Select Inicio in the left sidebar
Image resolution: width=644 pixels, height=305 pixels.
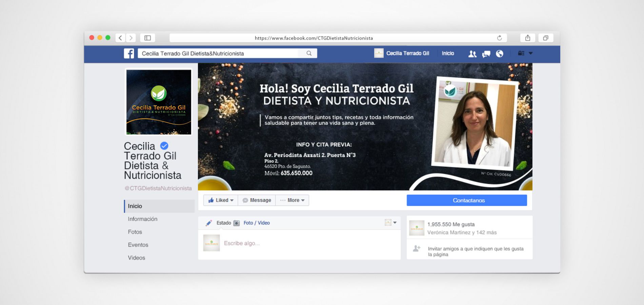click(159, 206)
